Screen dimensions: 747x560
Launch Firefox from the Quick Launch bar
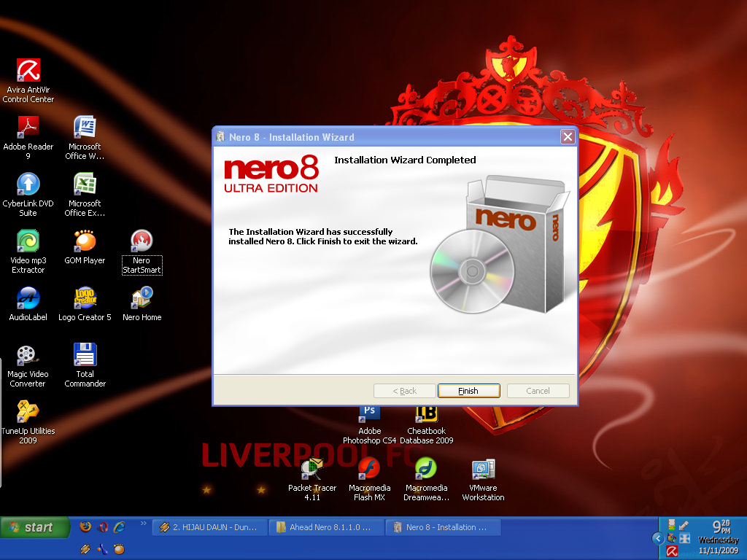click(x=85, y=526)
